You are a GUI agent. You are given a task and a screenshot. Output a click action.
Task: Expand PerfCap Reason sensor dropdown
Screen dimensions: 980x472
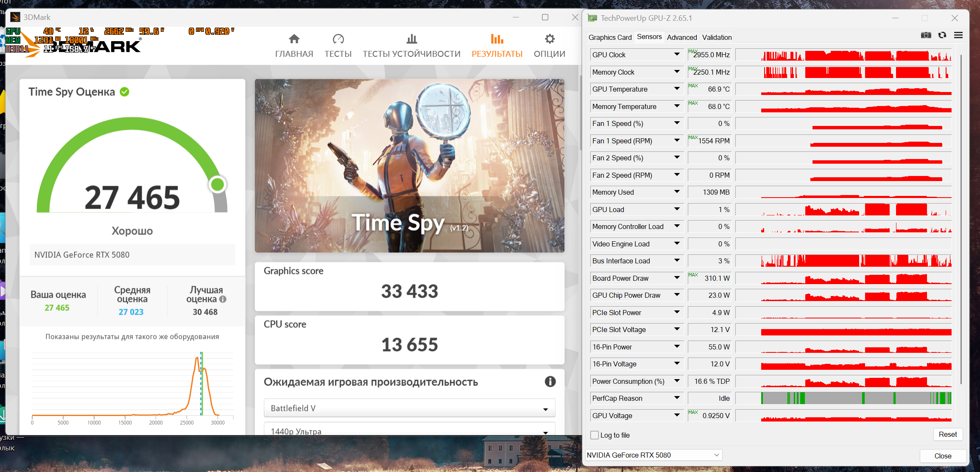676,398
